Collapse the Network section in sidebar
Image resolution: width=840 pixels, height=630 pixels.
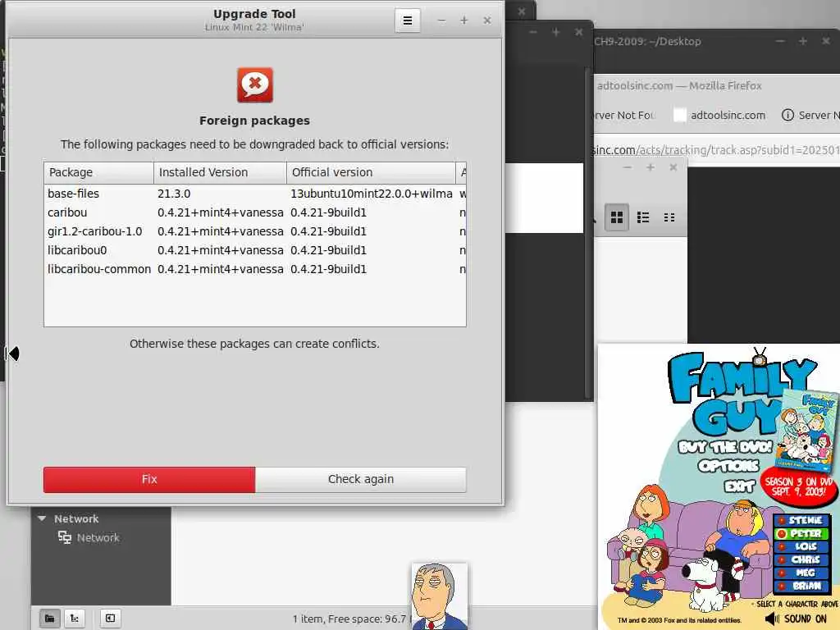tap(42, 518)
